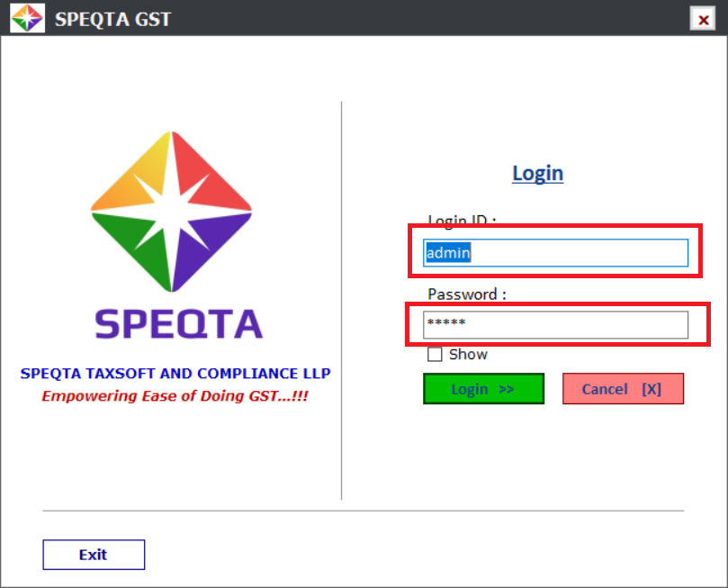Close the SPEQTA GST window
Image resolution: width=728 pixels, height=588 pixels.
click(704, 19)
